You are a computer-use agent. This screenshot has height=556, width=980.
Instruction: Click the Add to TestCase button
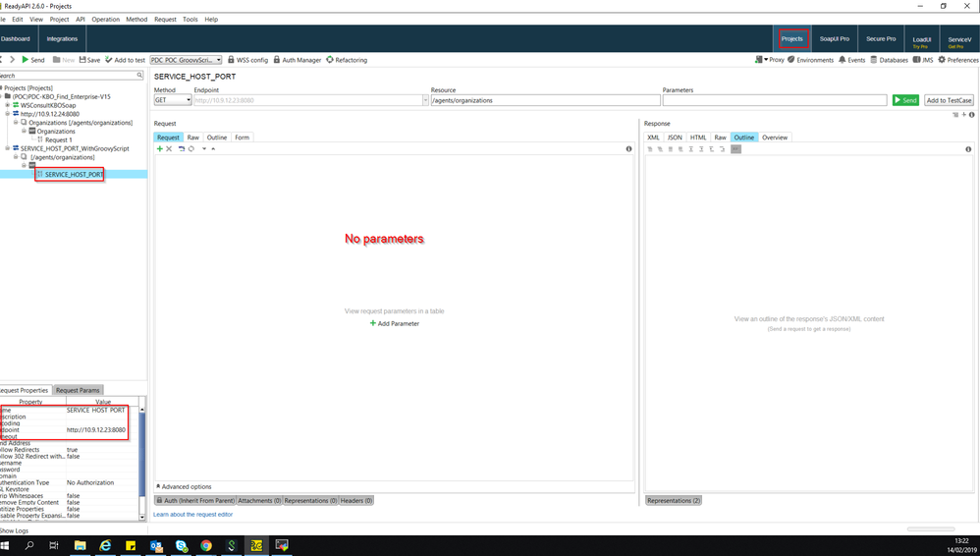coord(949,100)
